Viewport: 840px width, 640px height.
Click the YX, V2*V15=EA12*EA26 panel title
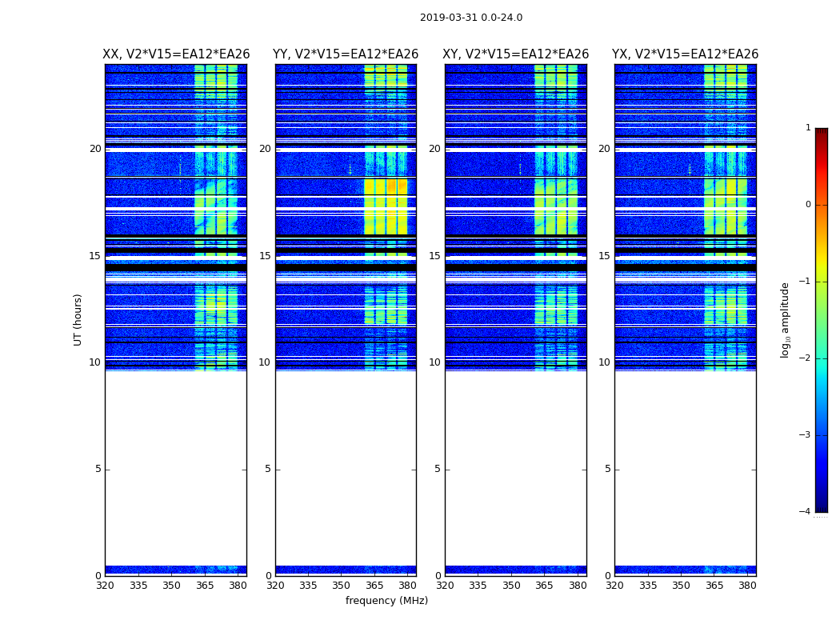685,54
